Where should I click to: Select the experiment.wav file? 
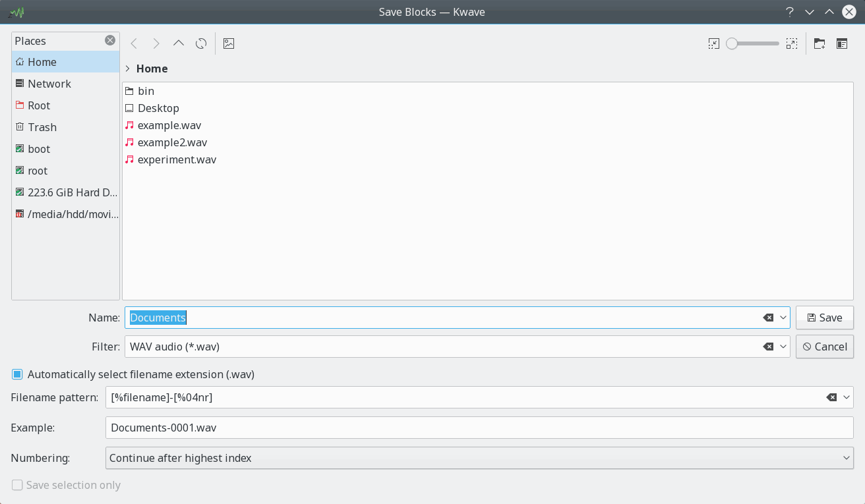click(x=170, y=159)
